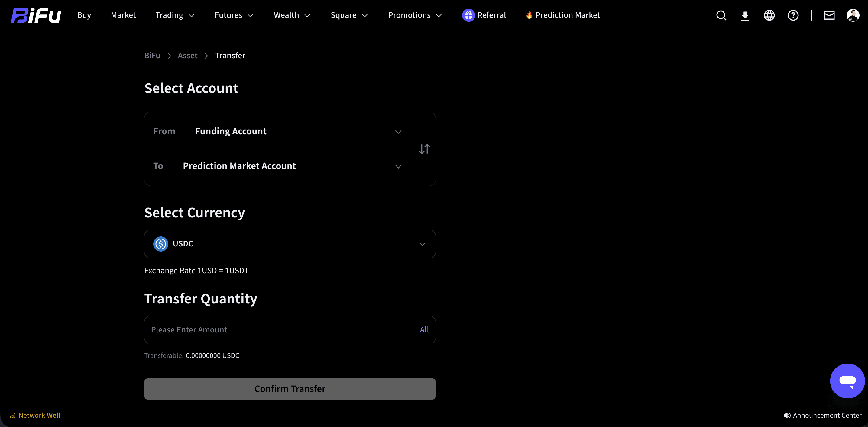
Task: Expand the Square menu
Action: (x=349, y=15)
